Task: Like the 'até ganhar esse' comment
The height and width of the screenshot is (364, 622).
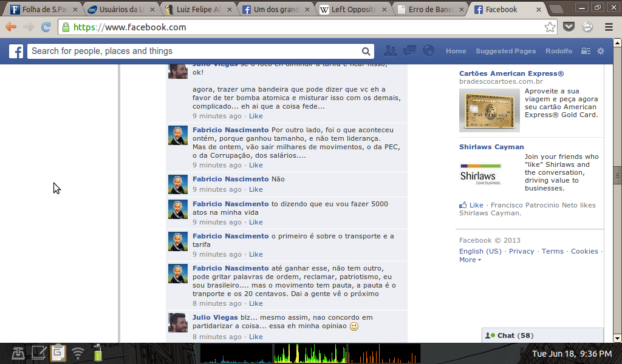Action: click(x=256, y=303)
